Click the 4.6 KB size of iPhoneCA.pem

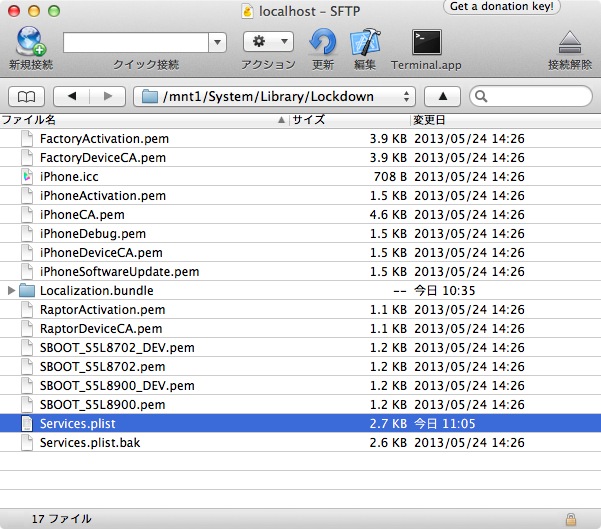coord(388,215)
